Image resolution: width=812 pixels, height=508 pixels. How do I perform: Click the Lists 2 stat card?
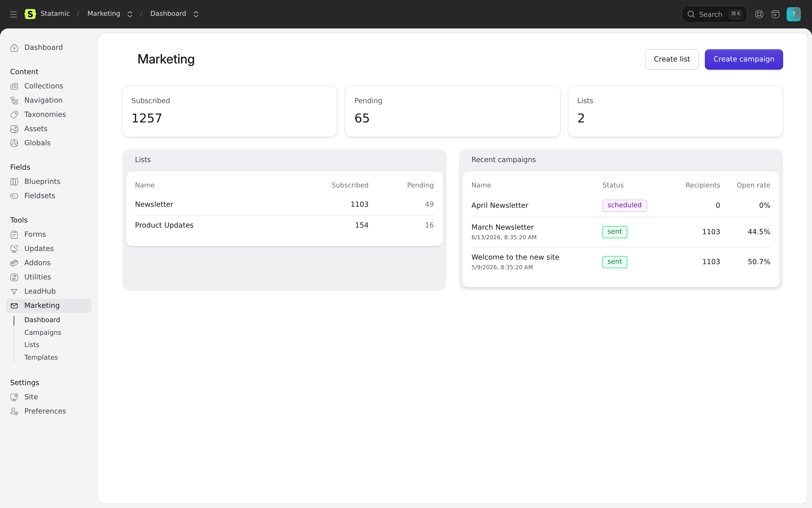pyautogui.click(x=675, y=111)
